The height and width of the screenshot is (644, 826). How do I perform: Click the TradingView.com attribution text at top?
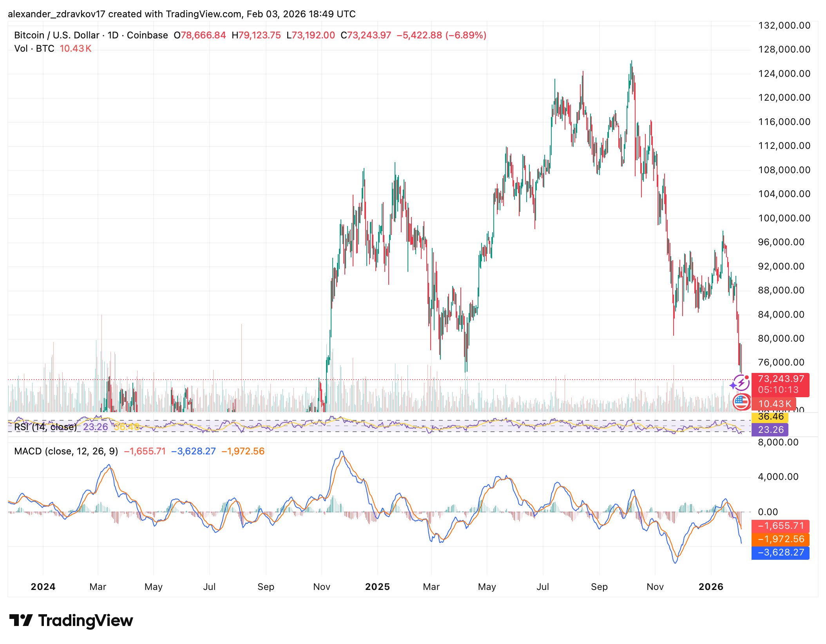(203, 14)
